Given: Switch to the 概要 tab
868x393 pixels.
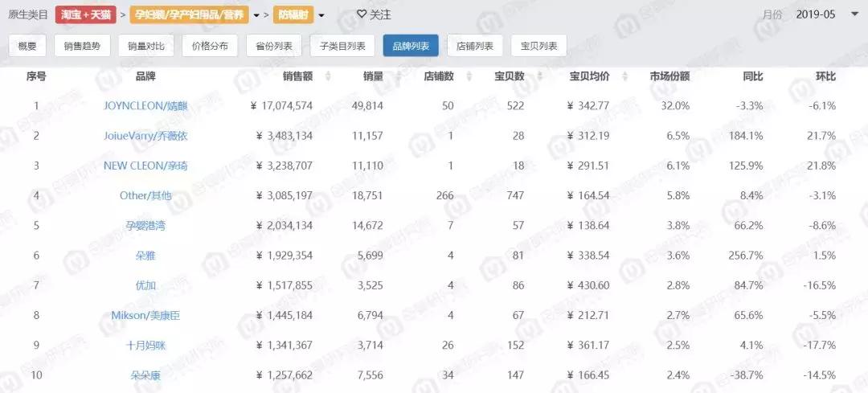Looking at the screenshot, I should tap(27, 46).
